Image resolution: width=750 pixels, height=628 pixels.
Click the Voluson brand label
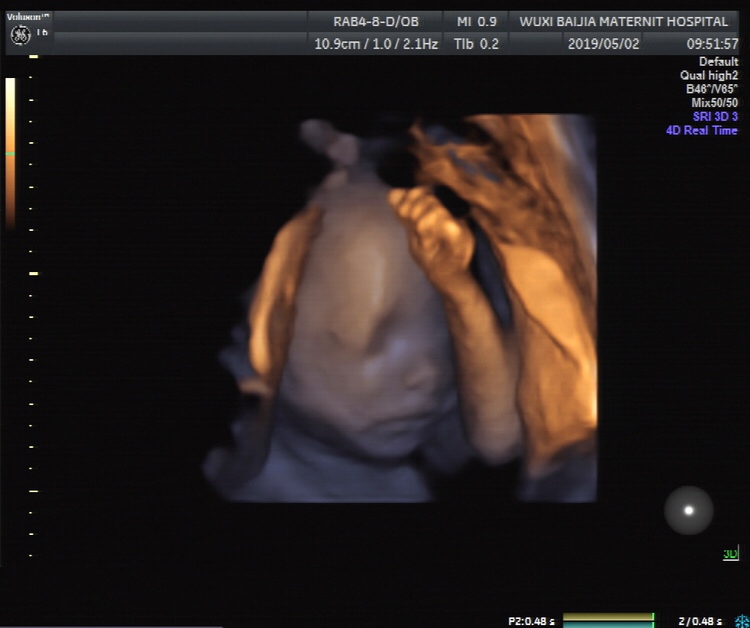tap(27, 17)
